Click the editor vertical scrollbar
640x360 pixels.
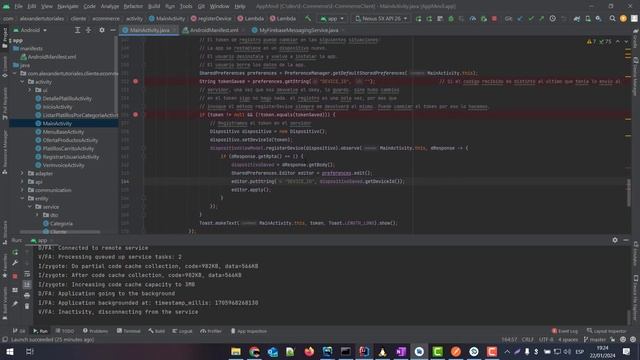click(629, 193)
